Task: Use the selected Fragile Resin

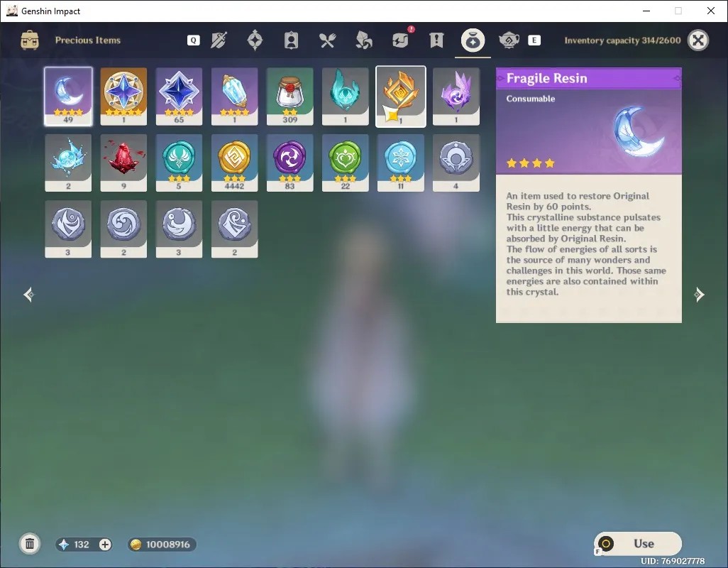Action: 637,543
